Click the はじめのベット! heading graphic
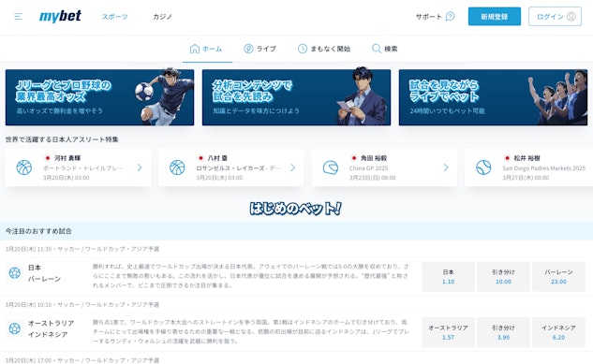The image size is (593, 364). [x=295, y=209]
